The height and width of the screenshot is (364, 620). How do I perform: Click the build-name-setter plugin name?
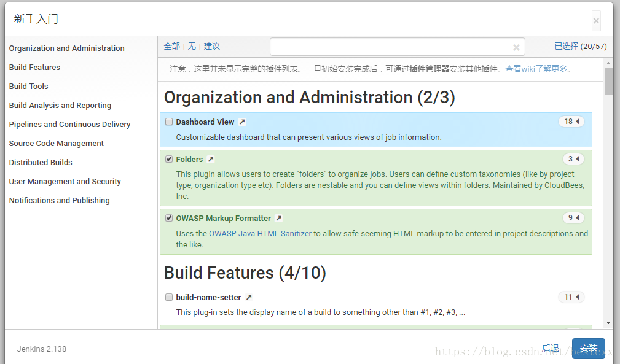208,297
